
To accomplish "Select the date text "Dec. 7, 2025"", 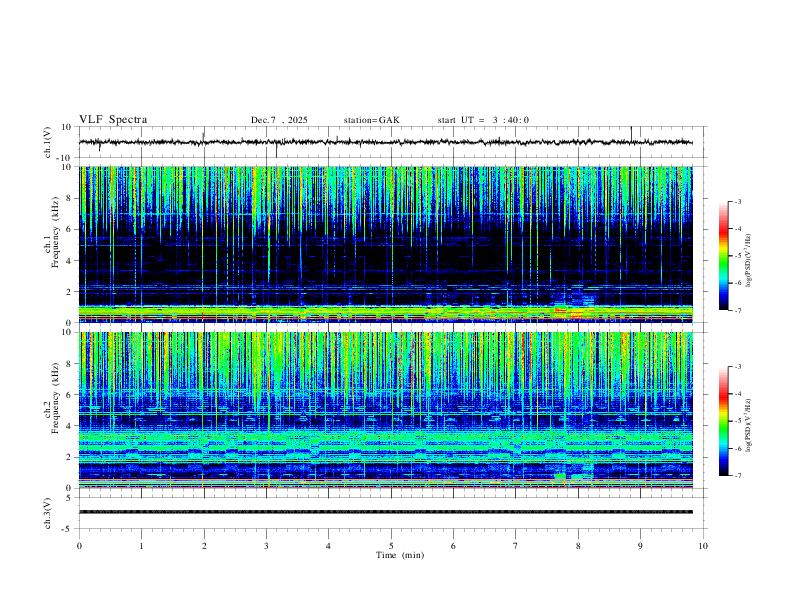I will point(279,120).
